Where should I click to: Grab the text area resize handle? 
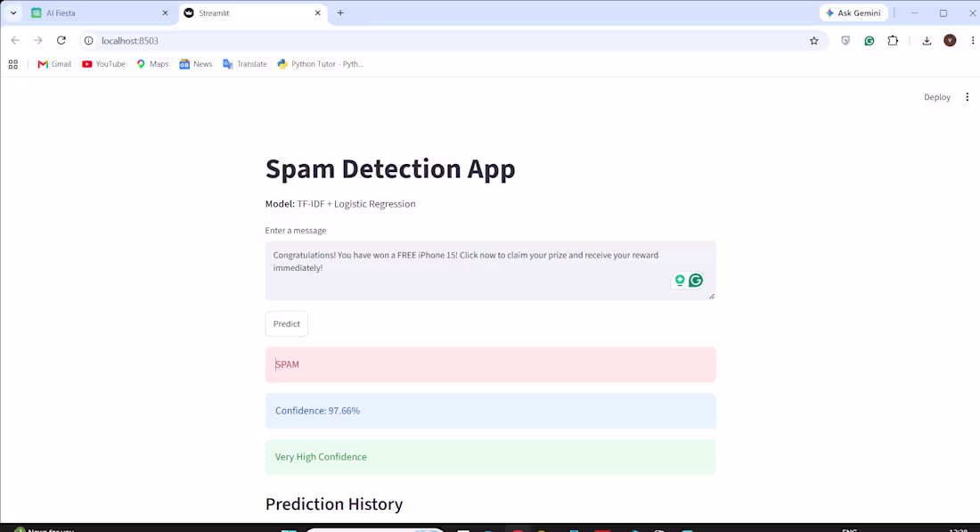tap(711, 297)
